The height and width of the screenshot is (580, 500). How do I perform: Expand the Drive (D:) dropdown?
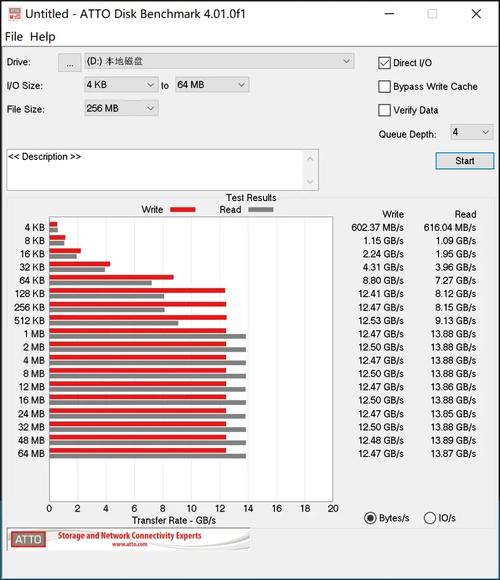[x=219, y=61]
